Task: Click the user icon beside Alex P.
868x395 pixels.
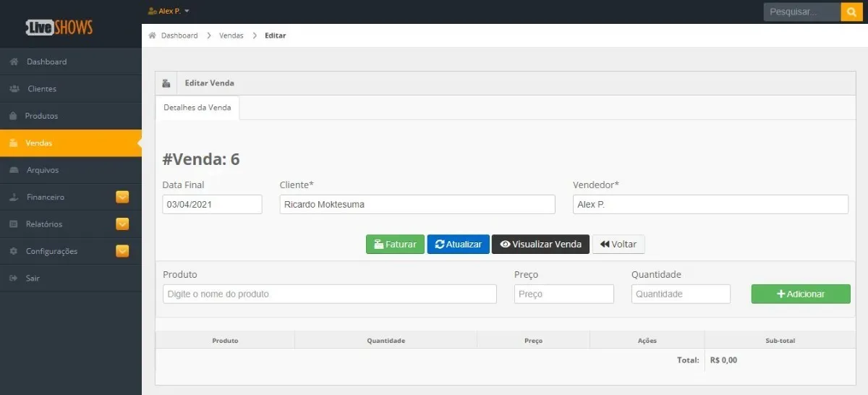Action: [x=152, y=12]
